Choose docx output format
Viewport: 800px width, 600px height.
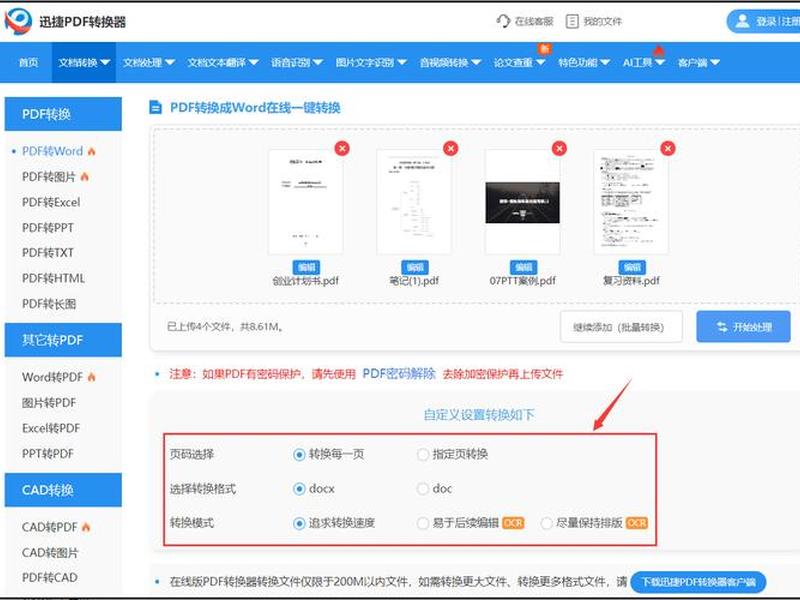click(299, 489)
